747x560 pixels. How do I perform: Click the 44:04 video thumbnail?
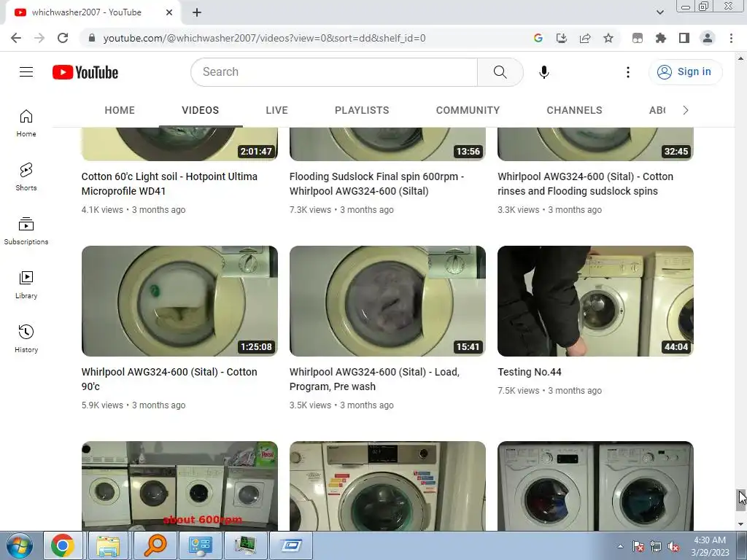tap(595, 301)
